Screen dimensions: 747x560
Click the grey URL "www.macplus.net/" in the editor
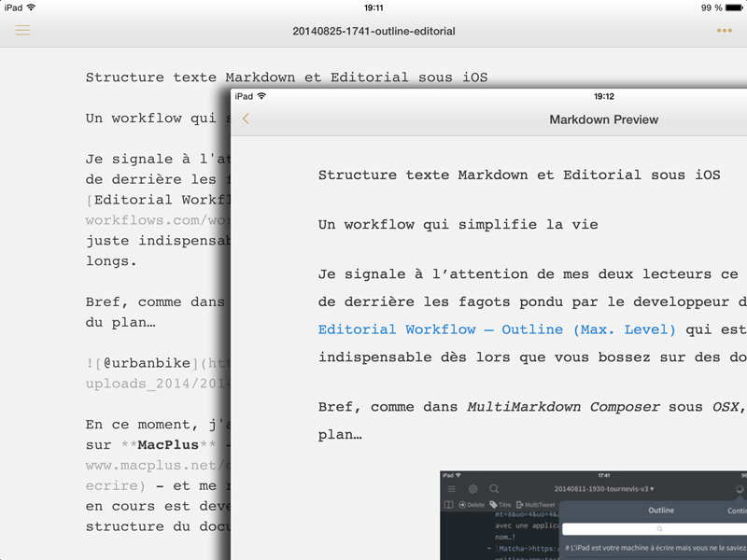point(158,465)
